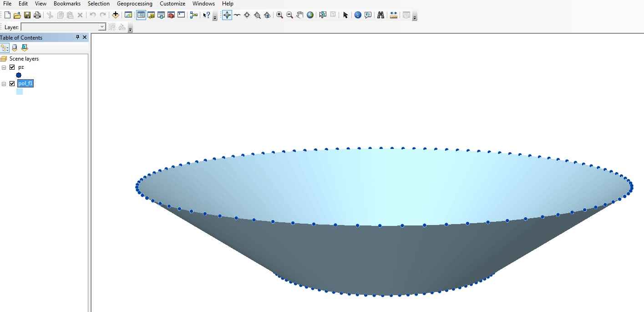Select the pol_f1 layer name

(25, 83)
